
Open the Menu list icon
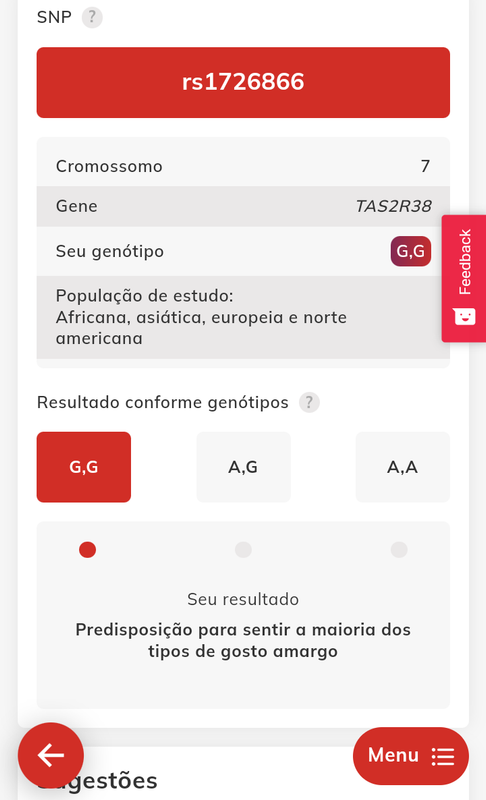point(443,756)
